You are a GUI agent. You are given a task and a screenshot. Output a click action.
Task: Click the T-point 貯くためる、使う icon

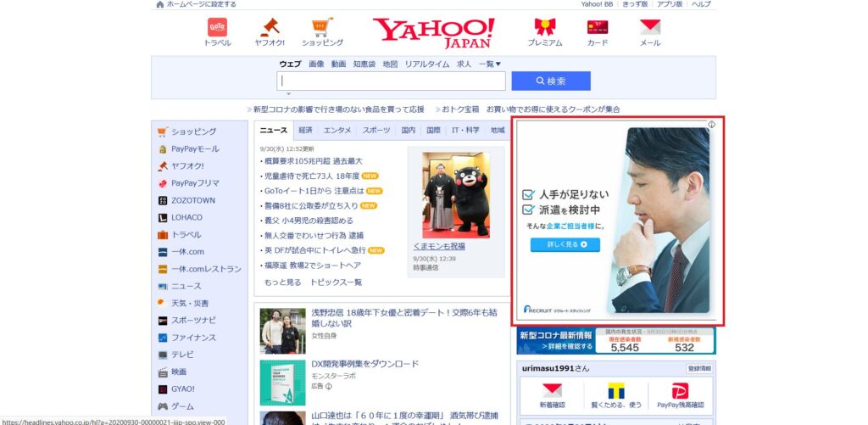coord(616,390)
